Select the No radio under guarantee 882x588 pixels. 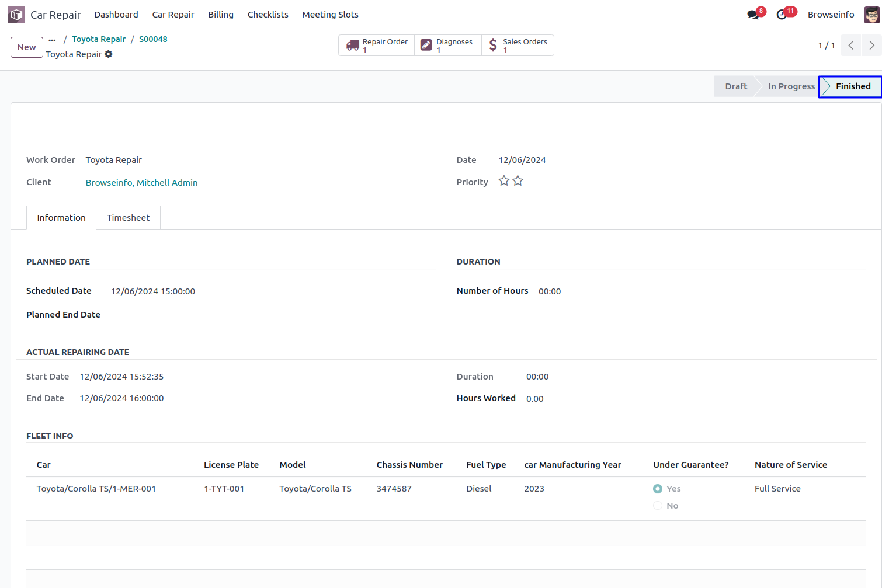pyautogui.click(x=658, y=506)
